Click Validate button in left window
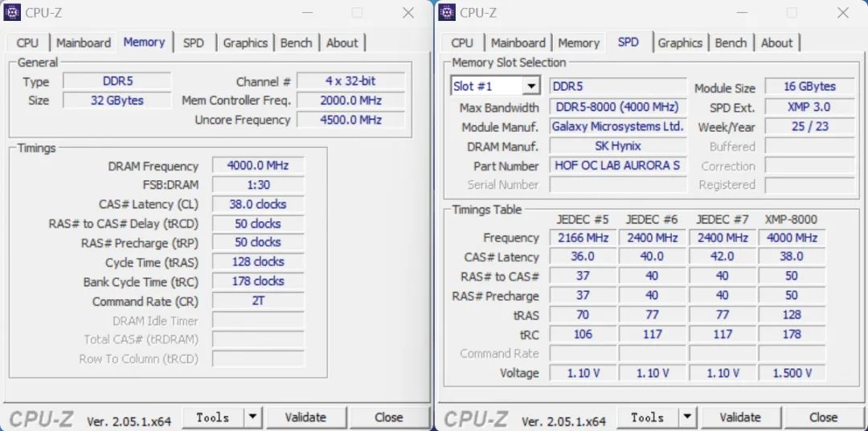Image resolution: width=868 pixels, height=431 pixels. point(306,417)
